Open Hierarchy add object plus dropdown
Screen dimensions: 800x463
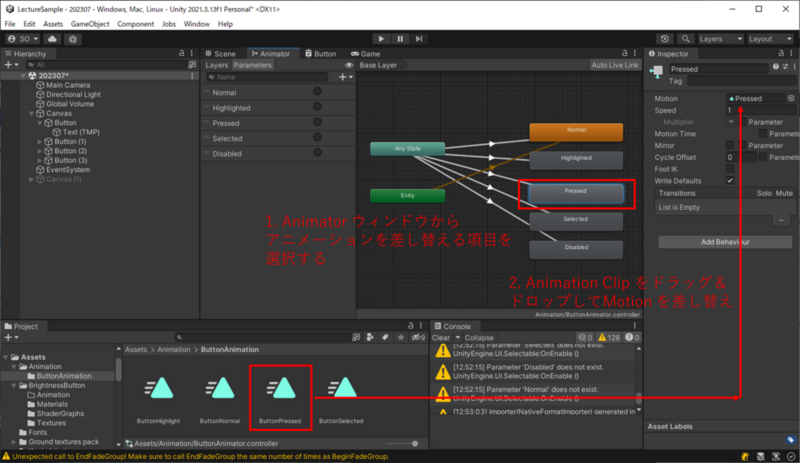[11, 65]
